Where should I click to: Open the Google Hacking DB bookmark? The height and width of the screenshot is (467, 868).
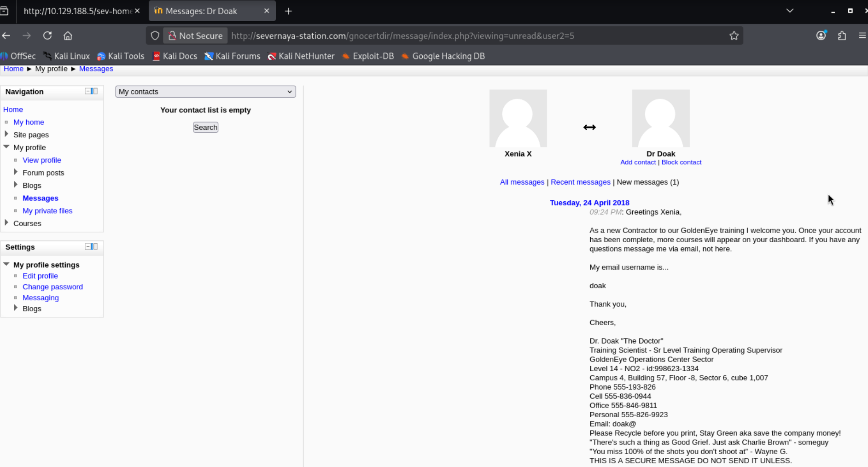[x=443, y=56]
